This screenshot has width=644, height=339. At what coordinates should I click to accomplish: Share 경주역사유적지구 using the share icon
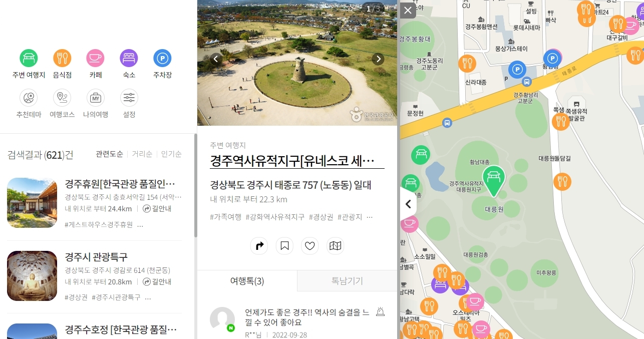click(x=259, y=245)
